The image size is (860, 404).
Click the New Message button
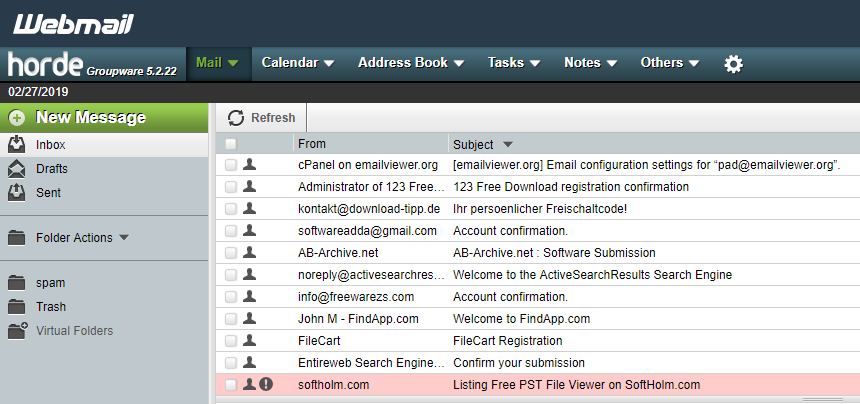[104, 117]
